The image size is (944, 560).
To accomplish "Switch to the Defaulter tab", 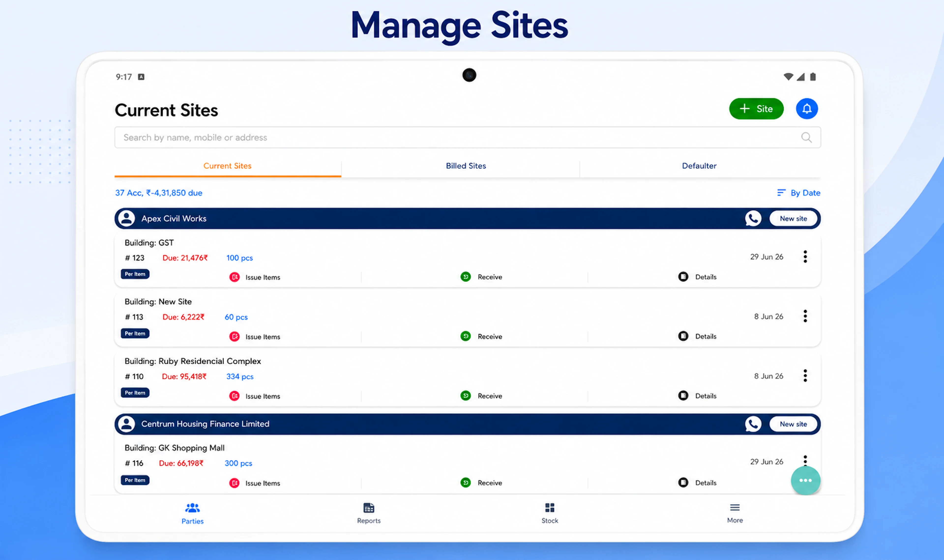I will coord(699,166).
